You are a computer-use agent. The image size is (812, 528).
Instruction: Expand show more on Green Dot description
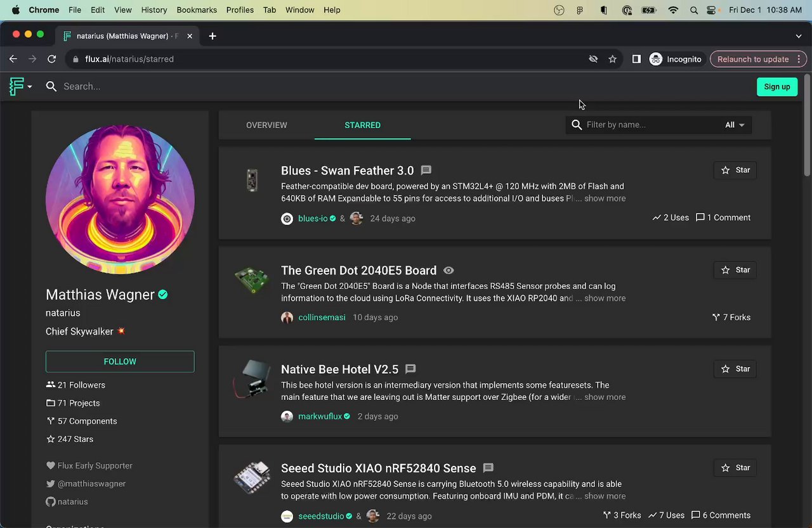pyautogui.click(x=605, y=298)
